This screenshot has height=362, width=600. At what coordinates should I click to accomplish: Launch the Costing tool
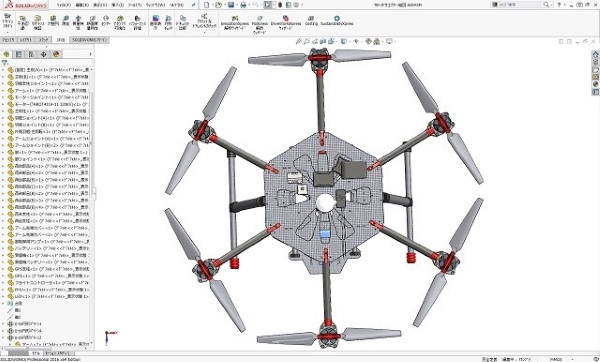[x=311, y=21]
